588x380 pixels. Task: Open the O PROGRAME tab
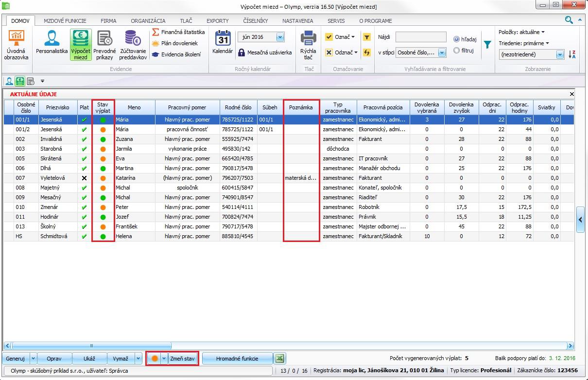pyautogui.click(x=376, y=21)
